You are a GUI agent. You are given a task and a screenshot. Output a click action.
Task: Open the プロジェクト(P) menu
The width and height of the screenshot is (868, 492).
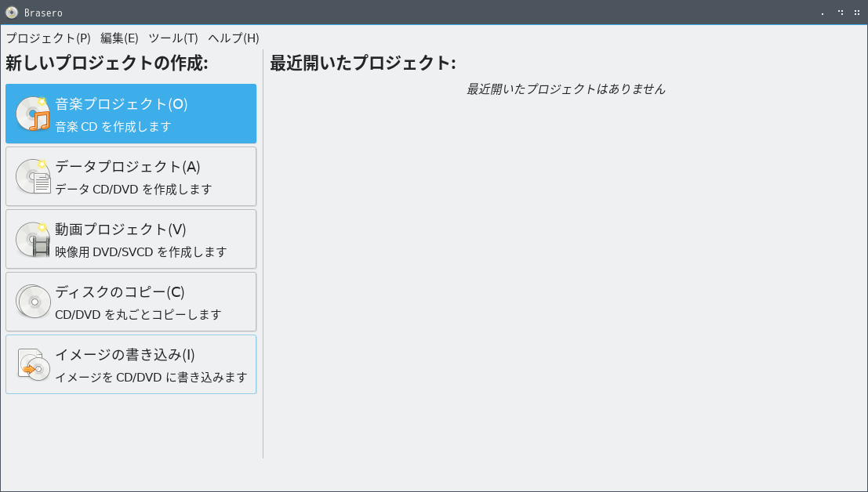(x=48, y=38)
